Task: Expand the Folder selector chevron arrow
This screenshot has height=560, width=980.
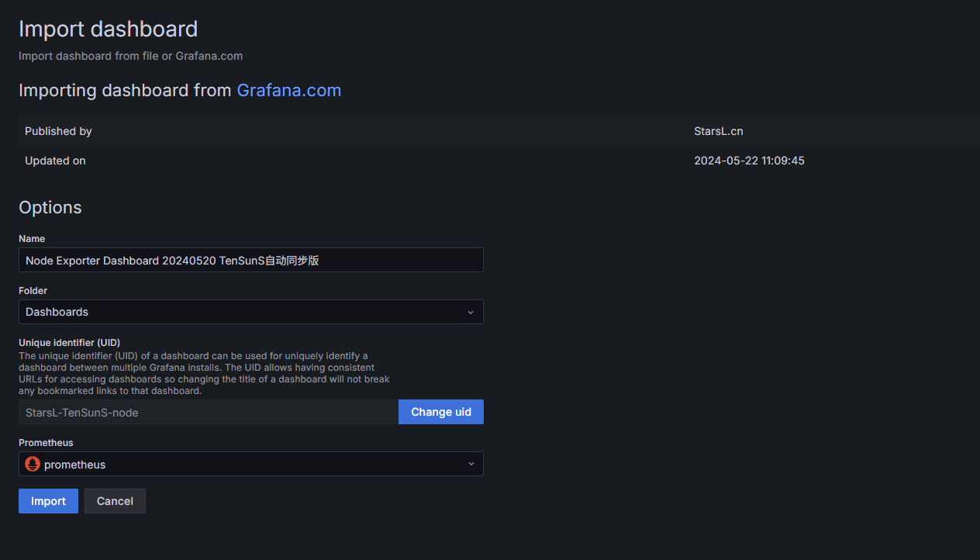Action: (470, 312)
